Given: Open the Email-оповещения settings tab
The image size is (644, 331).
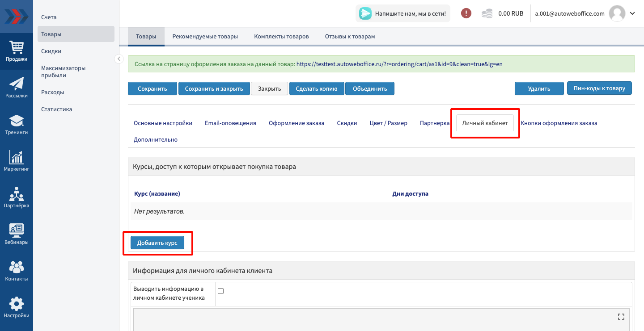Looking at the screenshot, I should coord(230,123).
